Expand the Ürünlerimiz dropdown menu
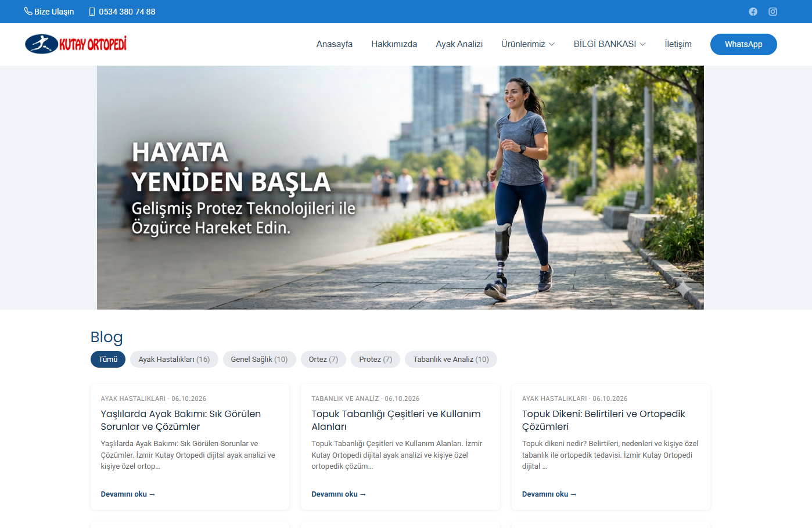Screen dimensions: 812x528 click(x=528, y=44)
